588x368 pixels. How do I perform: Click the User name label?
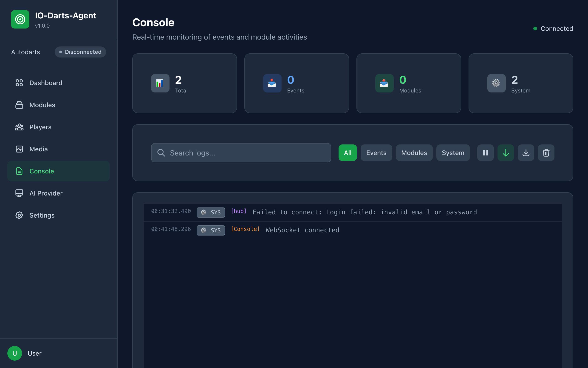click(34, 353)
